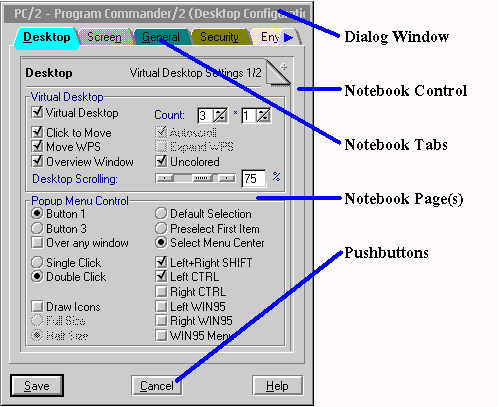Click the Desktop Scrolling label
Image resolution: width=498 pixels, height=407 pixels.
pos(75,179)
